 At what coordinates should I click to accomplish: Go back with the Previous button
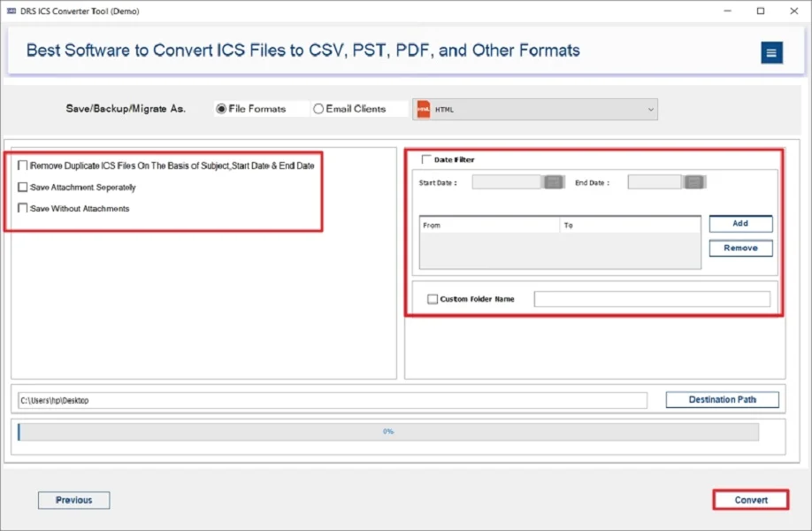pyautogui.click(x=73, y=500)
